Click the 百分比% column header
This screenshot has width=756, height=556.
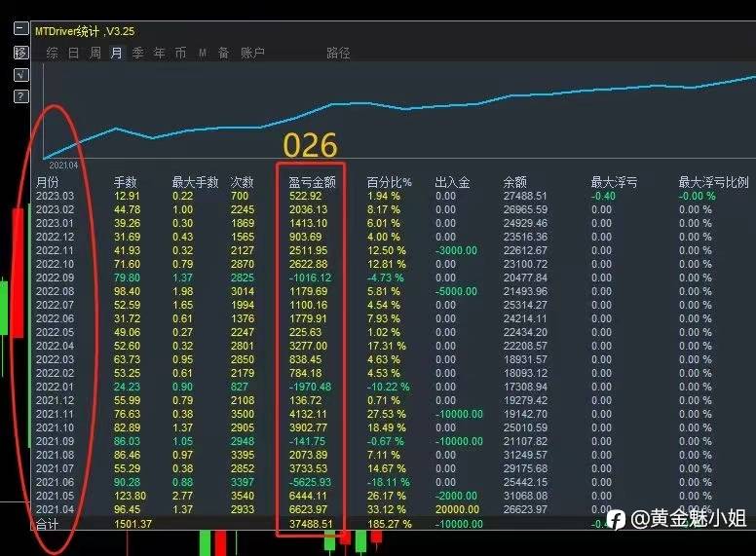coord(389,182)
